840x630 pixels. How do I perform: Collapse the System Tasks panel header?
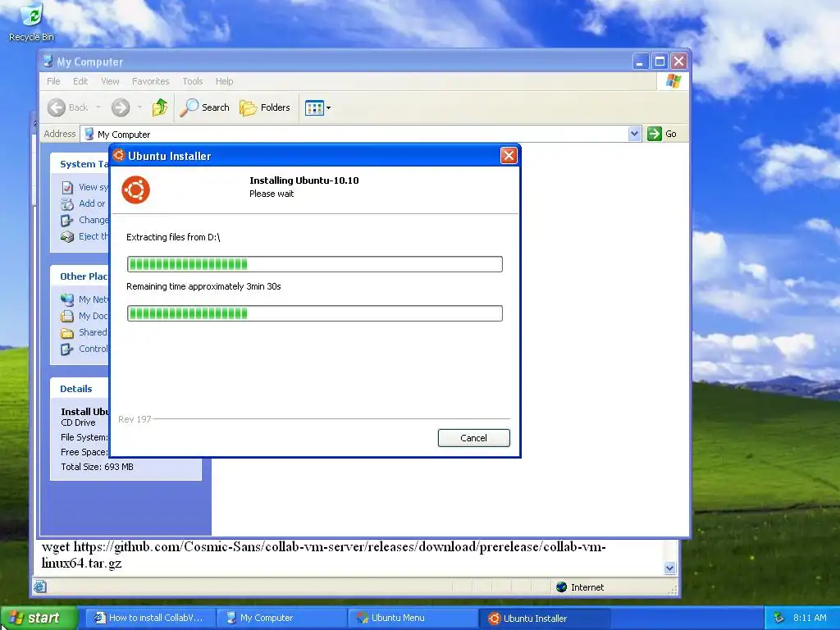click(80, 164)
